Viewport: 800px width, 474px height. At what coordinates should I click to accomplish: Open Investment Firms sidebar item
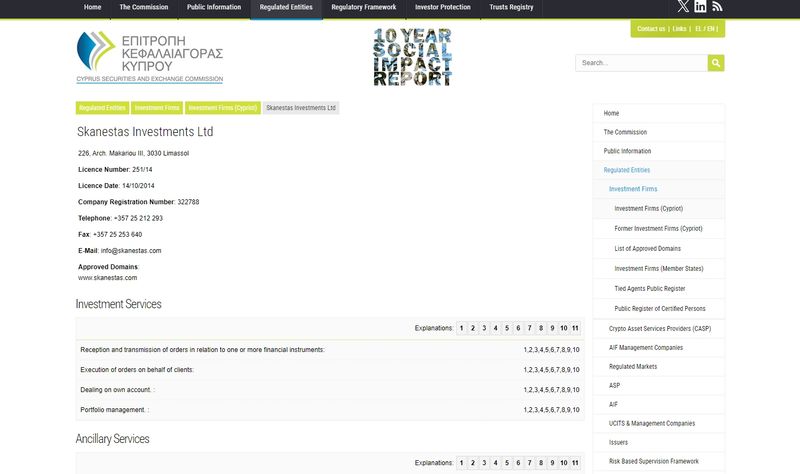[x=659, y=189]
